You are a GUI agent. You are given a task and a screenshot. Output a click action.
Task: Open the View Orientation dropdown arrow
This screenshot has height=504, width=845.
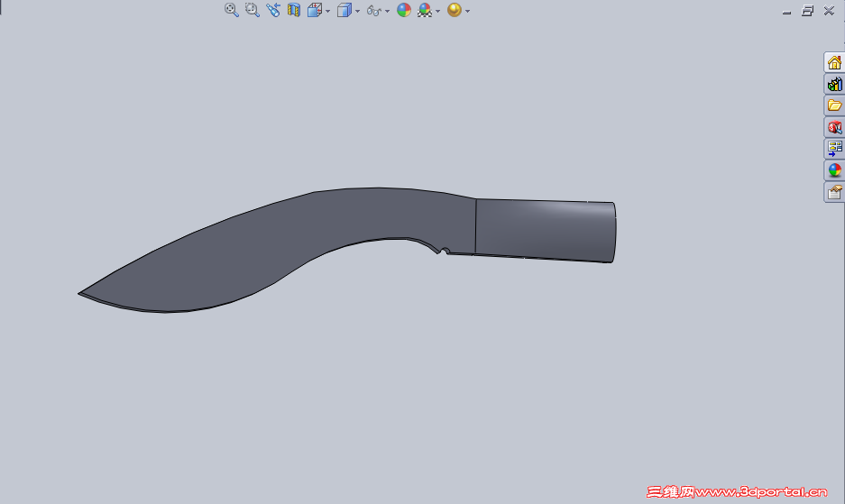coord(327,11)
